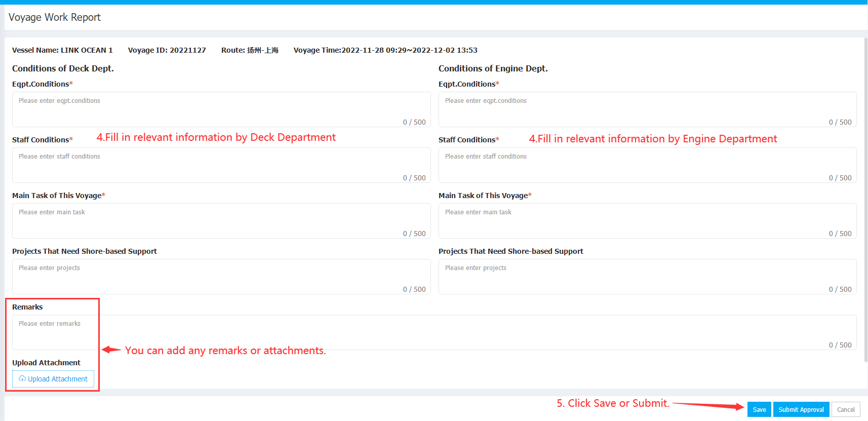
Task: Click the Voyage Time text
Action: [385, 50]
